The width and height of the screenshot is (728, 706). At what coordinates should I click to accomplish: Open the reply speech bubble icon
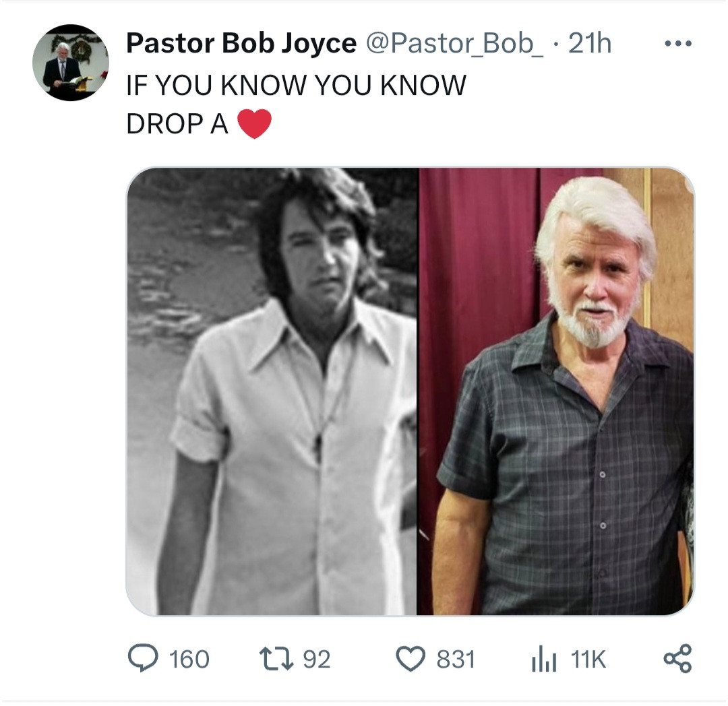coord(141,659)
